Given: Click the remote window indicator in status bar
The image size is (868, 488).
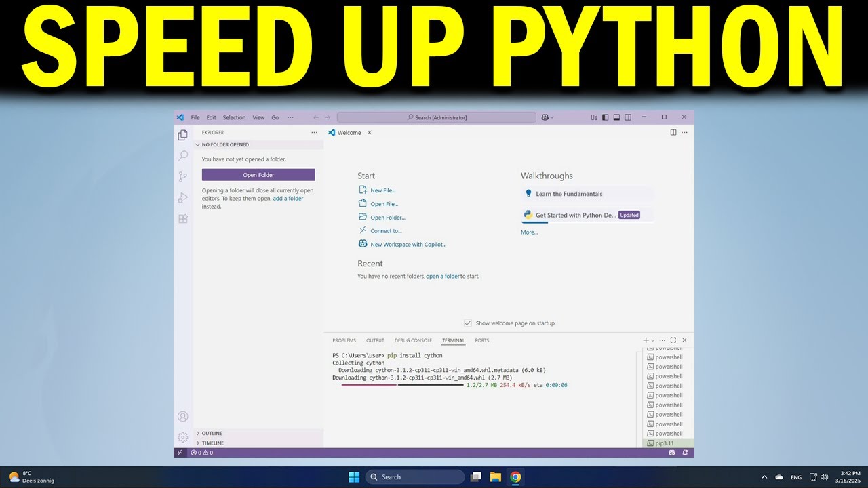Looking at the screenshot, I should [x=180, y=453].
